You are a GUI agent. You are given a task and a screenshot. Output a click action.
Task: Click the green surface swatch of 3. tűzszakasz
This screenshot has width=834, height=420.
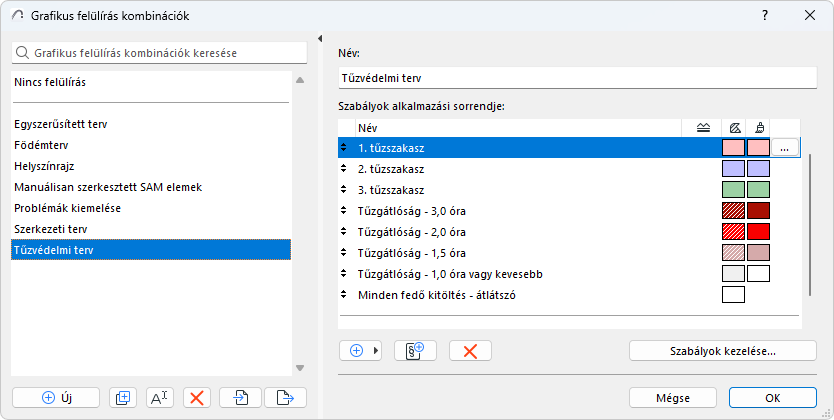757,190
